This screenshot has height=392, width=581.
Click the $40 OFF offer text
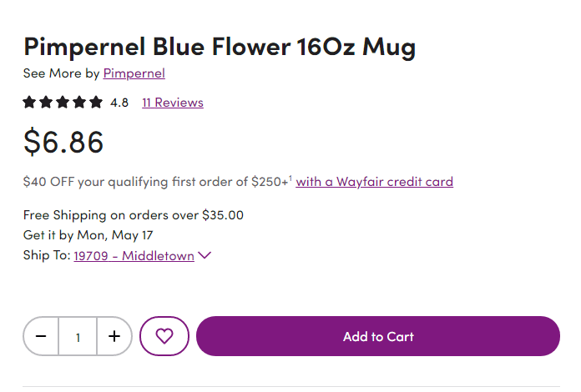(154, 182)
